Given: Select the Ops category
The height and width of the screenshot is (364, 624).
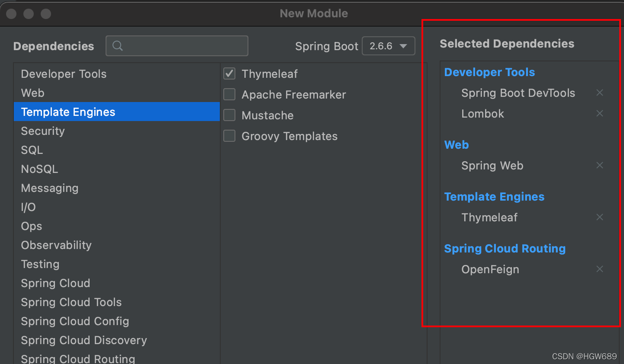Looking at the screenshot, I should 117,226.
